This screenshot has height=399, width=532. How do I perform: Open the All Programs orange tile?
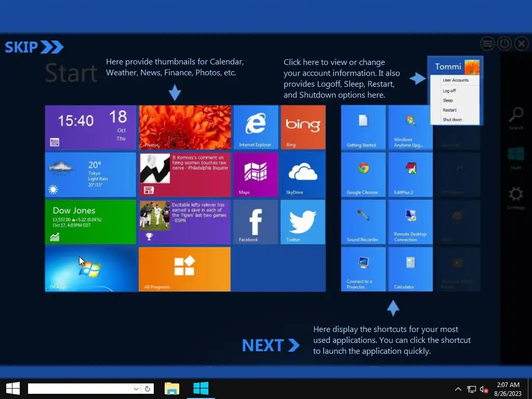click(x=185, y=270)
